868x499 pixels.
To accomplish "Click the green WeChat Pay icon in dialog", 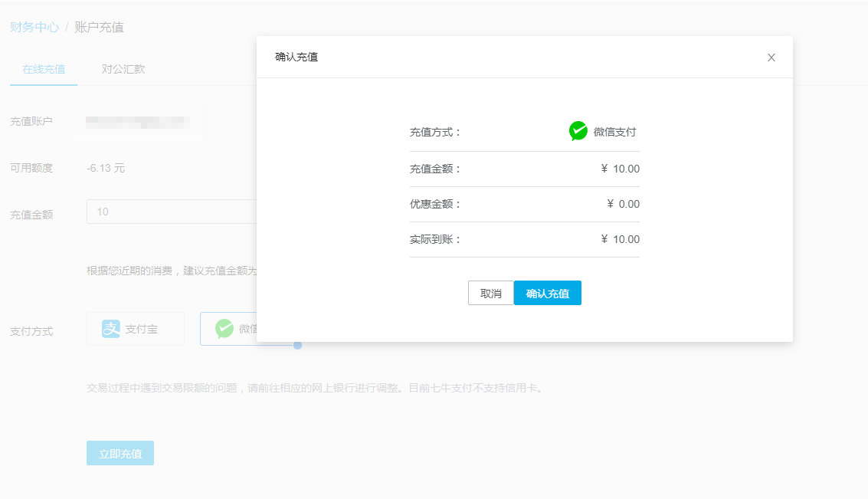I will [x=578, y=131].
